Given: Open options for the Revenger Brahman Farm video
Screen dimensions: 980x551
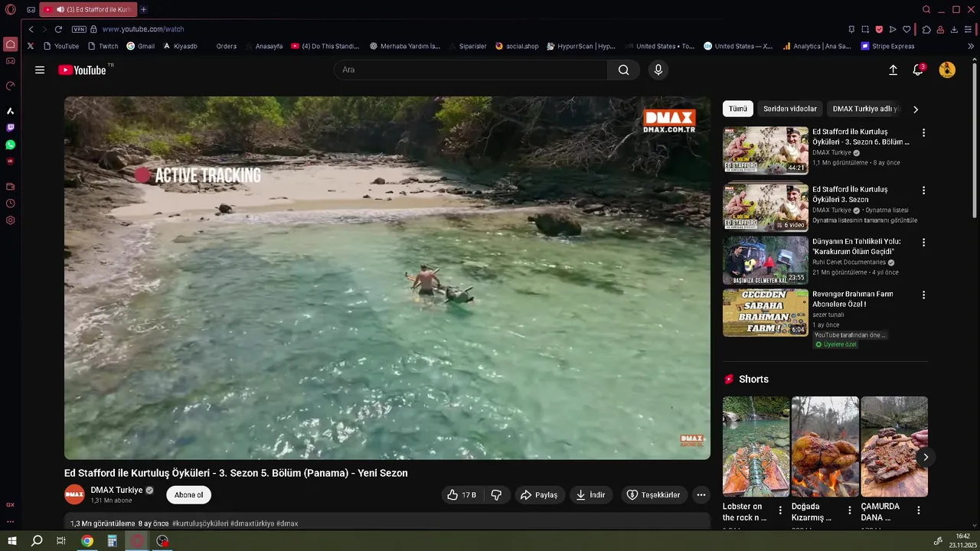Looking at the screenshot, I should (923, 295).
